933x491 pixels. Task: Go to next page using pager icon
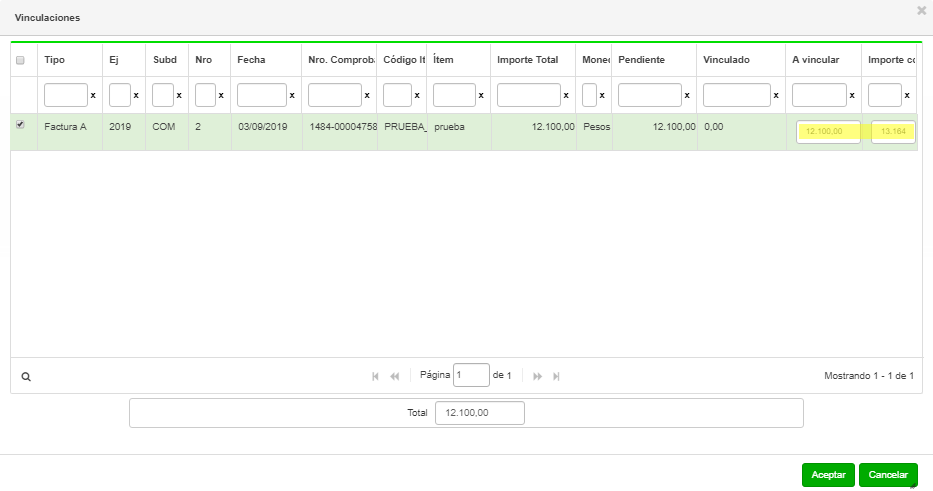(x=537, y=376)
